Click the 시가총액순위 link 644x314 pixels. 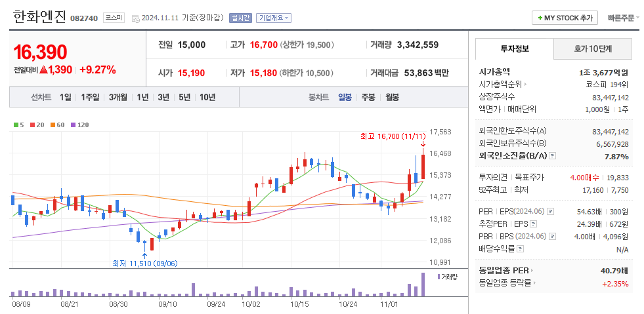coord(500,85)
